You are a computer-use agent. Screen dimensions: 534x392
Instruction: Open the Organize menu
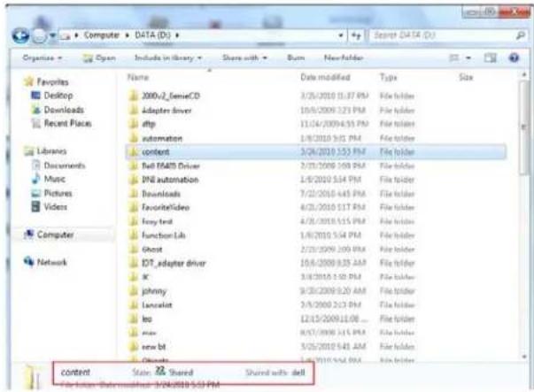pos(43,58)
